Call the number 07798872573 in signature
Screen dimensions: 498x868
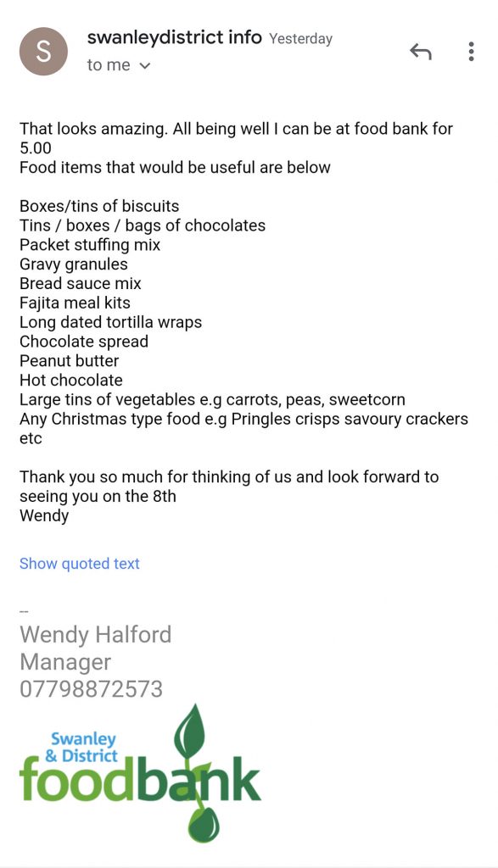[x=92, y=689]
